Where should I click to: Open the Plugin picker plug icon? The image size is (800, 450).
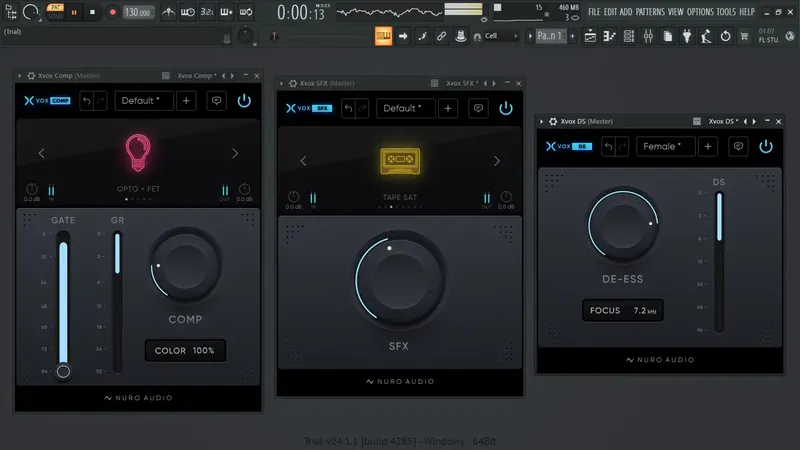point(687,36)
